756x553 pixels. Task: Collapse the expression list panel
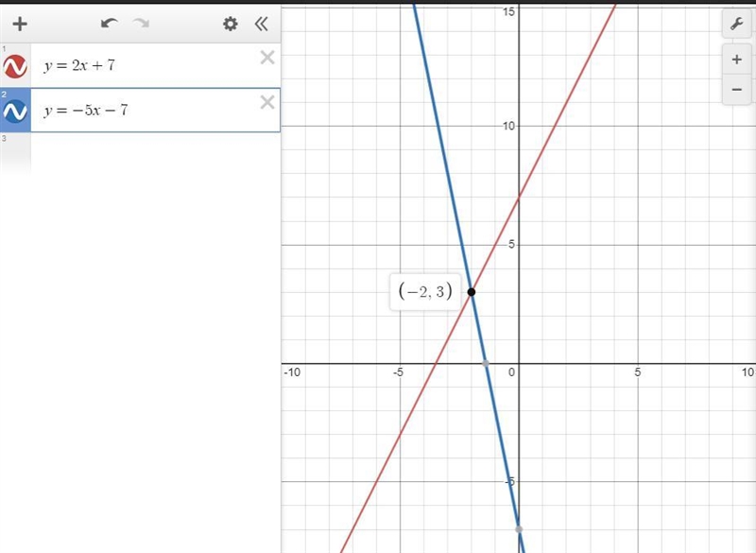(x=261, y=24)
